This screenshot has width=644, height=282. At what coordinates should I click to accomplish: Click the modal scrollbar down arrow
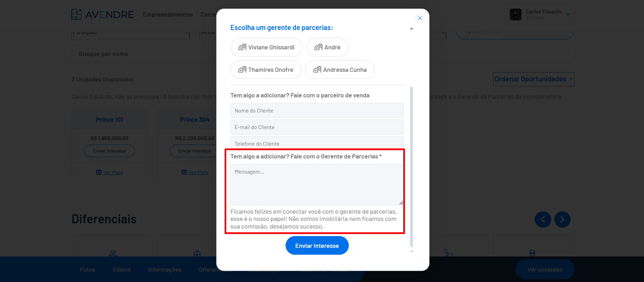[412, 251]
